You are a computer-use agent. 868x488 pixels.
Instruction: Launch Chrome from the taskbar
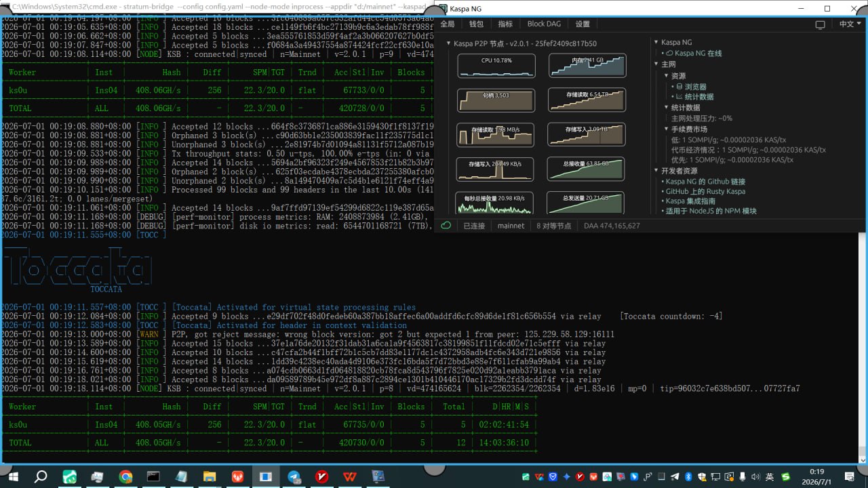(x=125, y=476)
